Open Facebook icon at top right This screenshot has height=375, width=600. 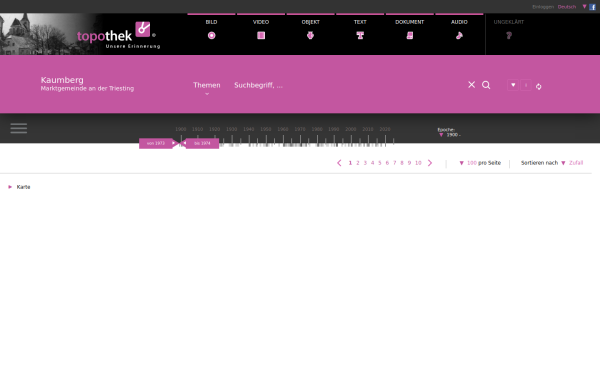pos(592,7)
